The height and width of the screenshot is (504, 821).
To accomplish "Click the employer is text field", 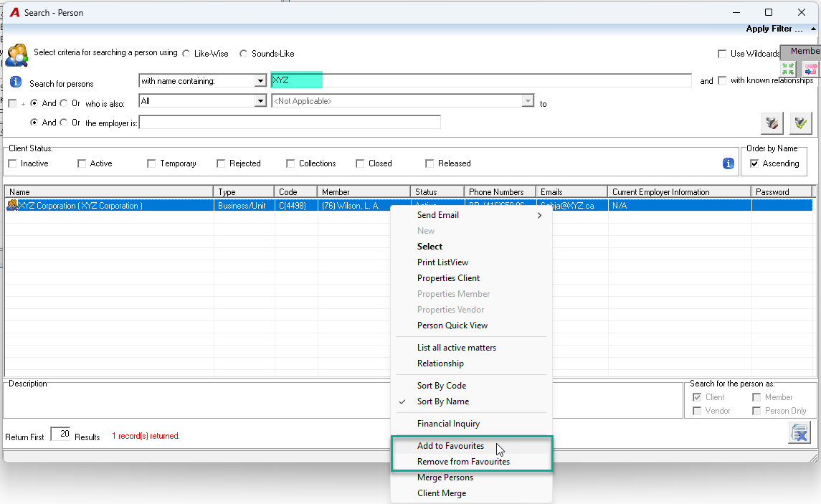I will (290, 123).
